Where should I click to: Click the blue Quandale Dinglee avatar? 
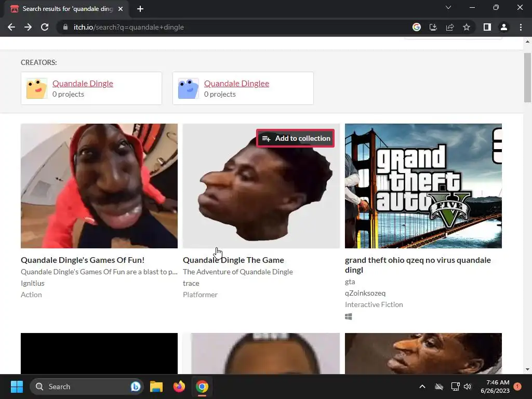(188, 88)
